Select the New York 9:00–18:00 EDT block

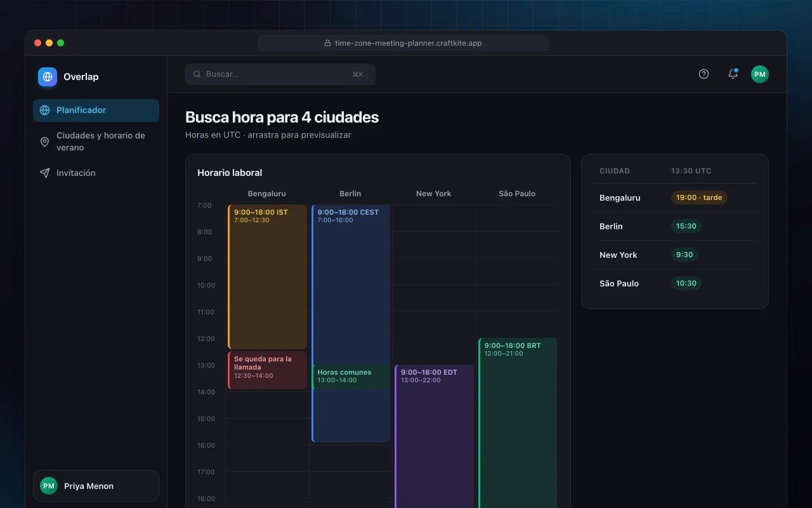[x=435, y=436]
